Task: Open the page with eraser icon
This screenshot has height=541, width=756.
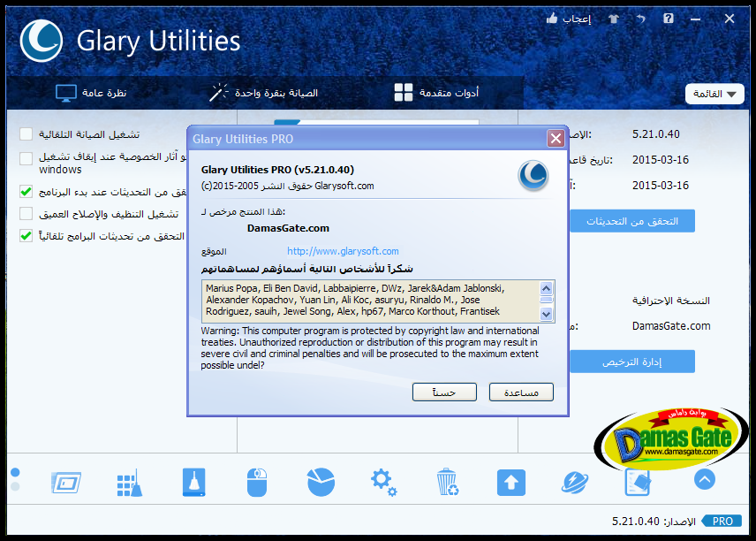Action: pos(638,483)
